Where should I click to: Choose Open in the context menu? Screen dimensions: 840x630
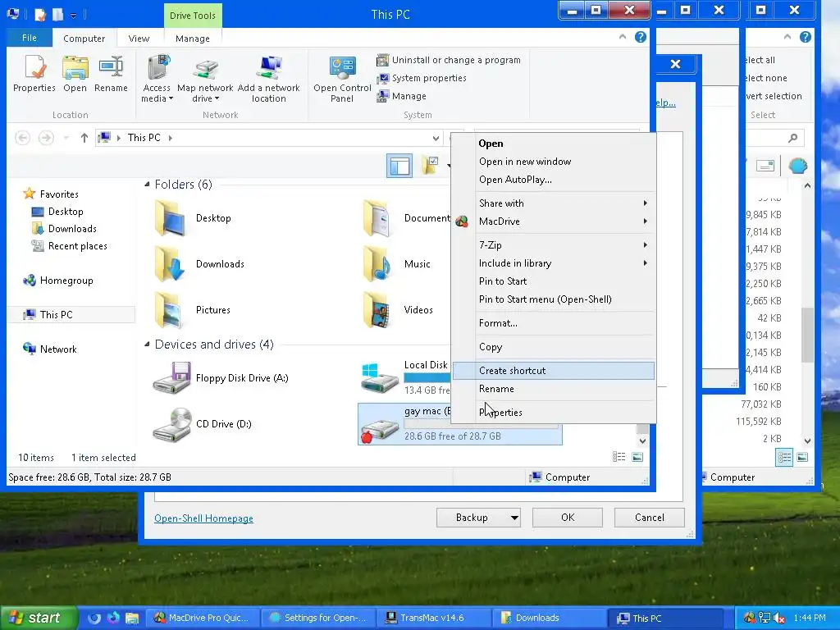(554, 144)
